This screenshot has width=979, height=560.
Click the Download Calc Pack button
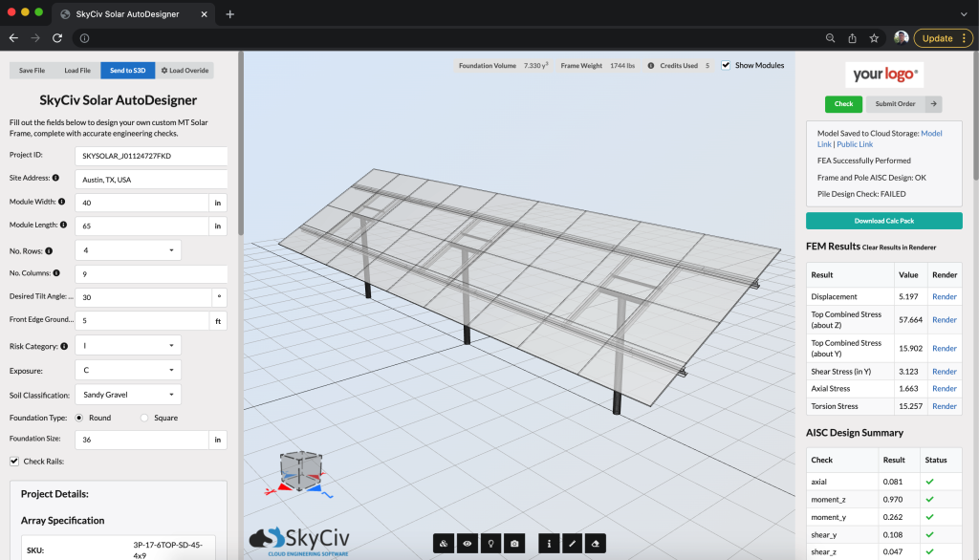click(883, 220)
